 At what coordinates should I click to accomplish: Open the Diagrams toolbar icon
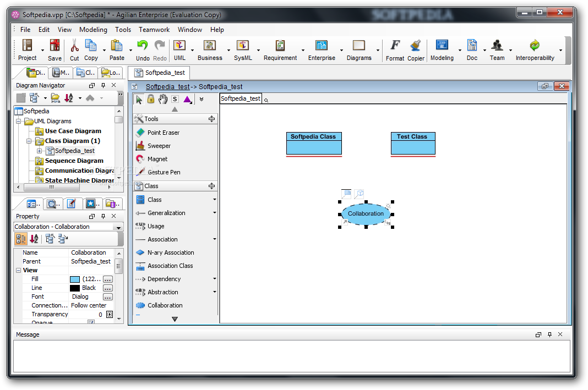coord(359,50)
